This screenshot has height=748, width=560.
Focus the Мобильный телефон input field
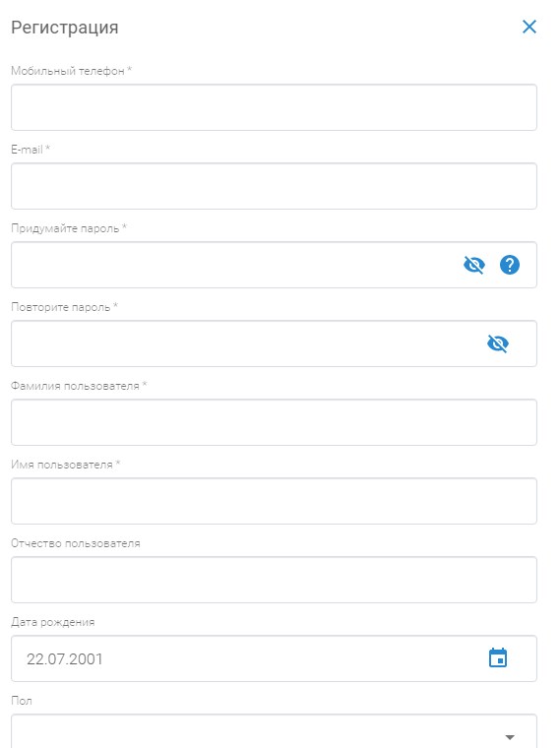pyautogui.click(x=274, y=107)
